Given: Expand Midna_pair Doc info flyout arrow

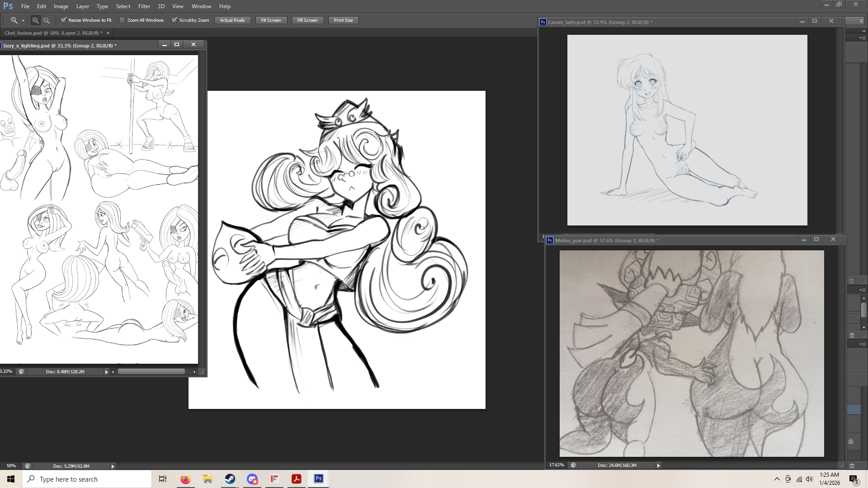Looking at the screenshot, I should [658, 465].
